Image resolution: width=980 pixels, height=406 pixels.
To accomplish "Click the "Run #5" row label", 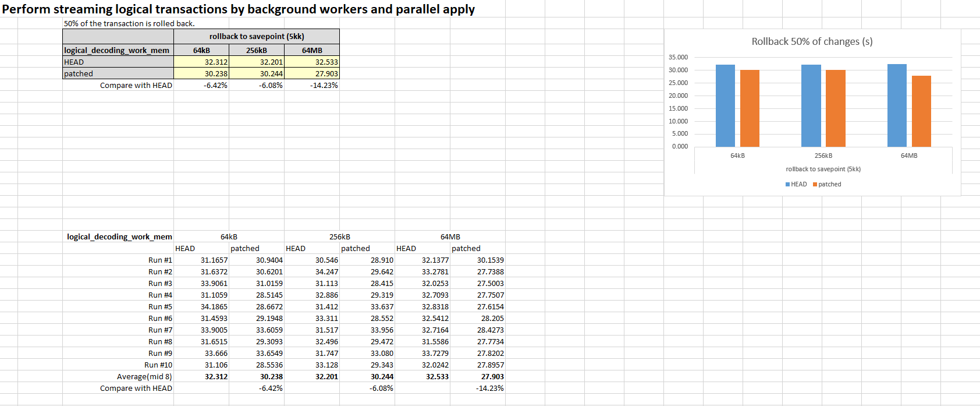I will 160,307.
